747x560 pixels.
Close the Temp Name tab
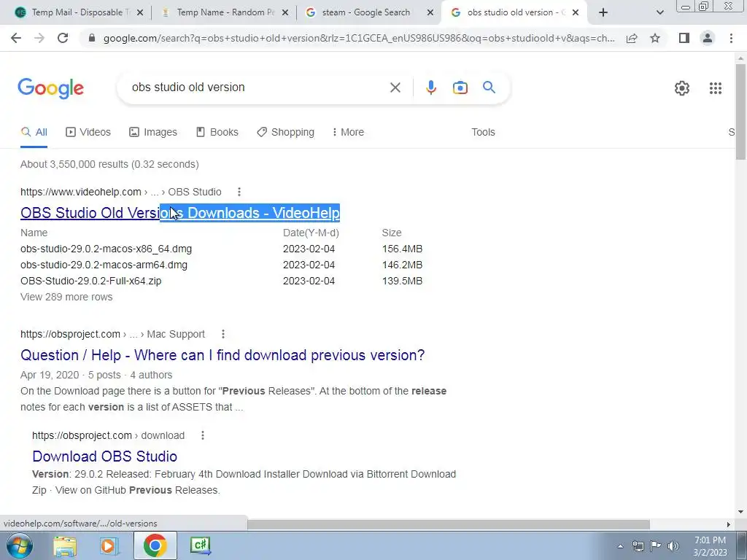tap(285, 13)
